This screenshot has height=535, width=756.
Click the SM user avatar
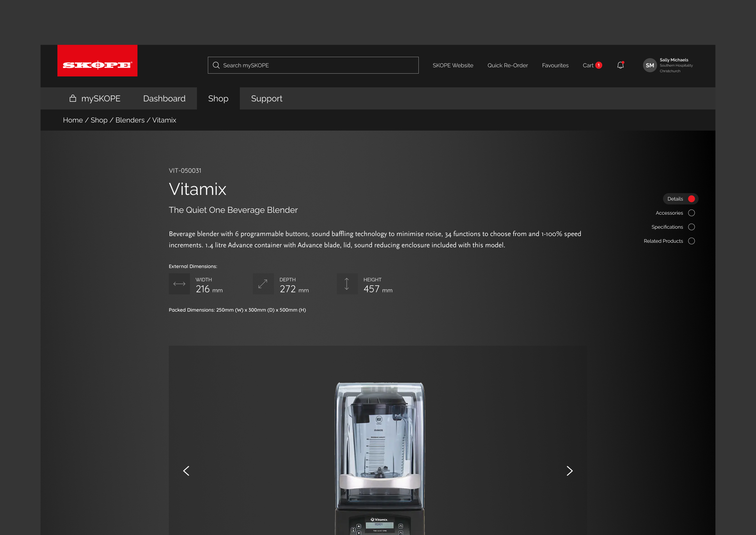(x=650, y=65)
